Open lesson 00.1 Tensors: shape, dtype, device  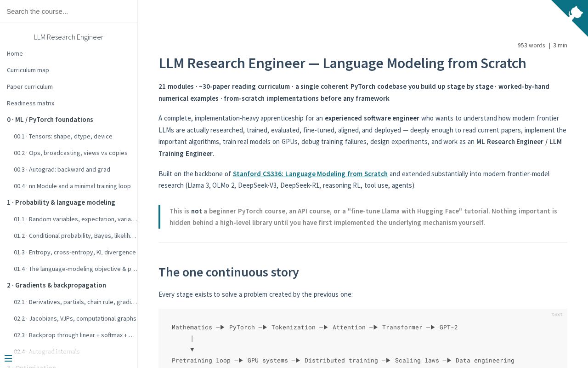(63, 136)
